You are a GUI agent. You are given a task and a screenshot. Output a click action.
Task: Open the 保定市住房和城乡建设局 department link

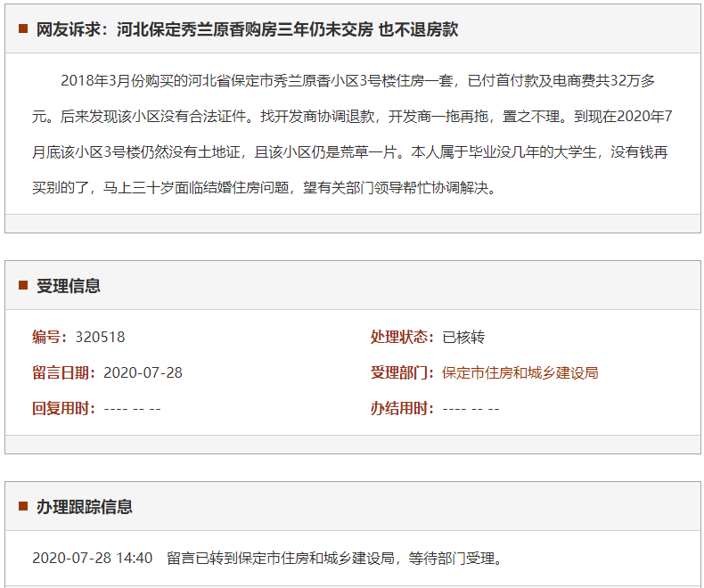(x=520, y=372)
